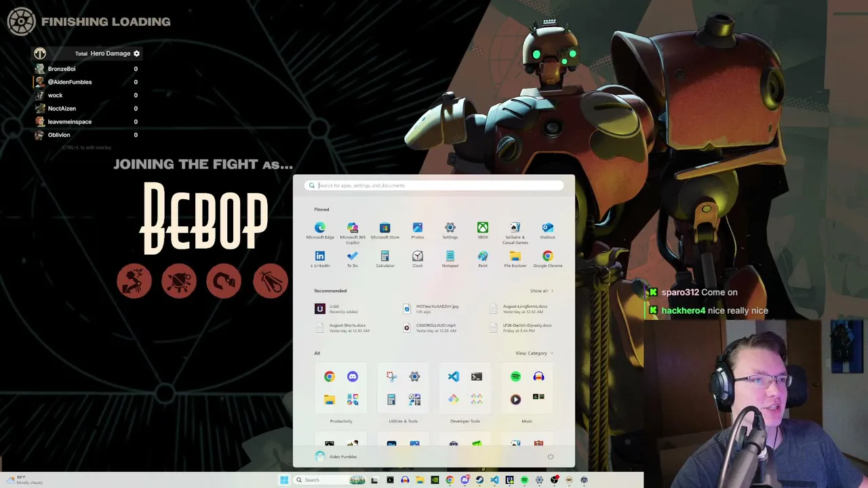Screen dimensions: 868x488
Task: Click the Windows Start button on taskbar
Action: (x=284, y=480)
